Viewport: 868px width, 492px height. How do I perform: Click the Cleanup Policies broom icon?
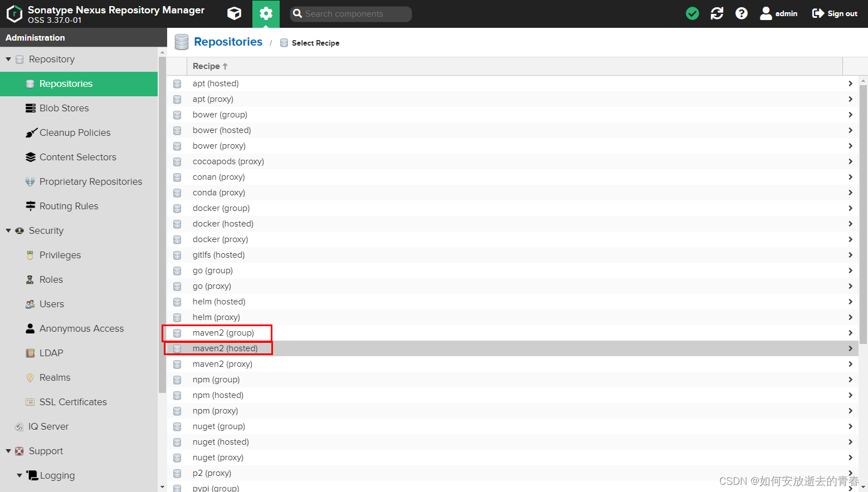pos(31,132)
